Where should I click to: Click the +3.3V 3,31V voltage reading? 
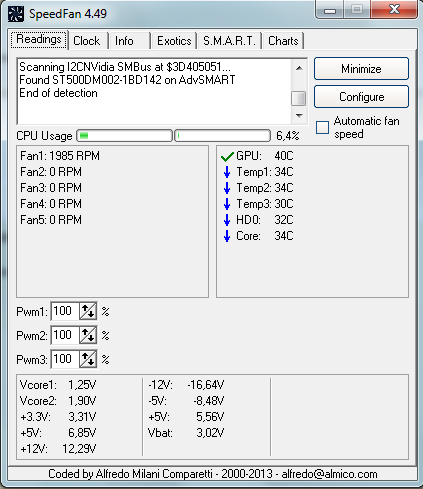(58, 417)
